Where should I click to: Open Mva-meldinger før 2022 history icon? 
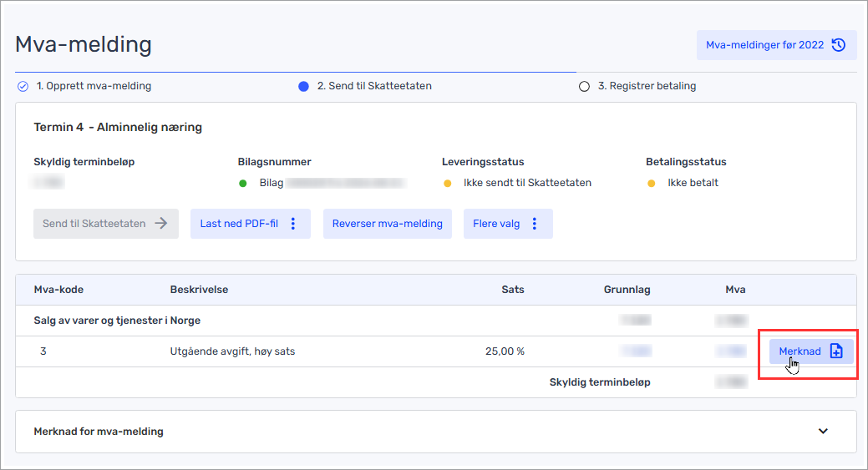pos(839,45)
